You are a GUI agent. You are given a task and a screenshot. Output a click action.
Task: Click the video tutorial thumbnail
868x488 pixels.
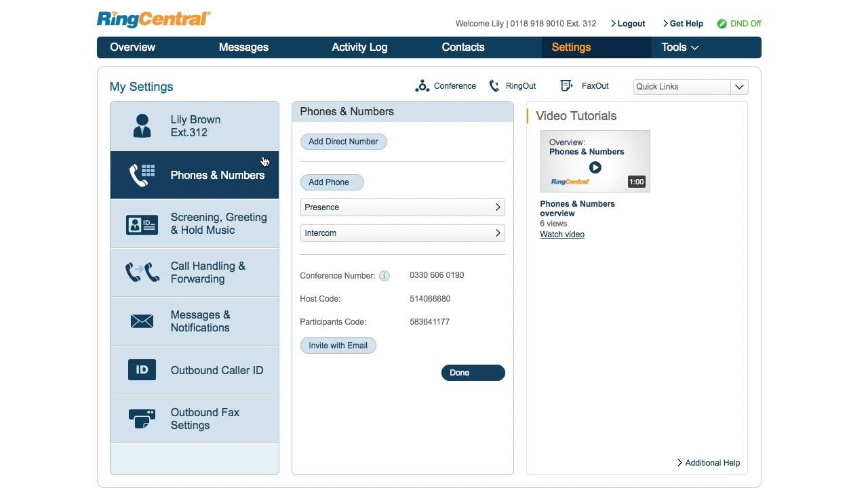tap(595, 161)
